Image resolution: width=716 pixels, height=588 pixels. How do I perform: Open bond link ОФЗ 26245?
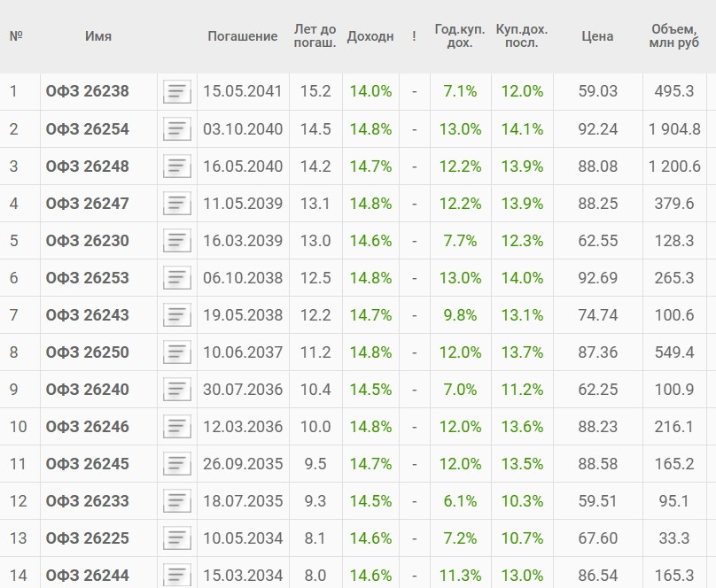coord(87,463)
